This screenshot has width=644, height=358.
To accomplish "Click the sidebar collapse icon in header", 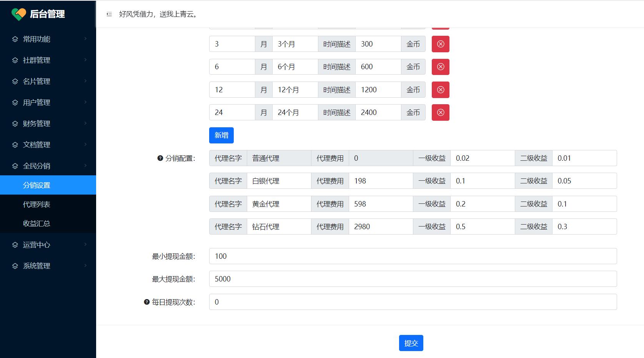I will click(109, 14).
